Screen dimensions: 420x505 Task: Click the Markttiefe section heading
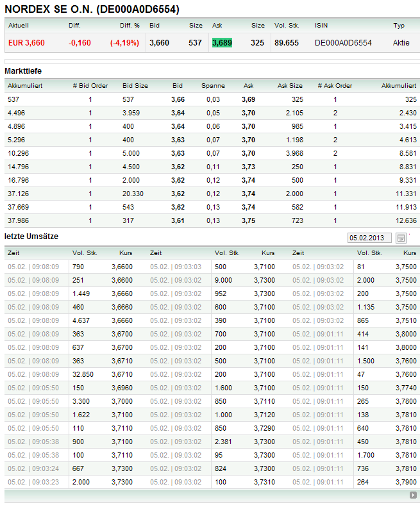[x=23, y=71]
